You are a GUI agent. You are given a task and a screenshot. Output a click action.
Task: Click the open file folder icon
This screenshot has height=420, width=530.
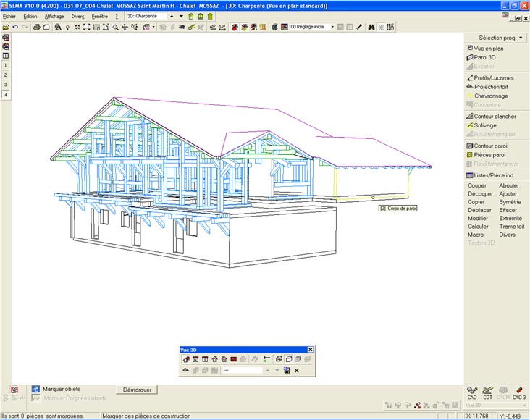(6, 27)
